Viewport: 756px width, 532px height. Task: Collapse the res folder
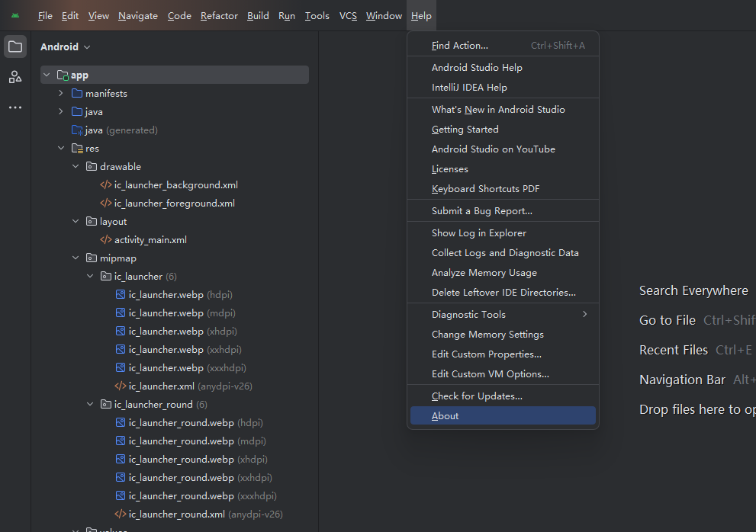pos(61,148)
